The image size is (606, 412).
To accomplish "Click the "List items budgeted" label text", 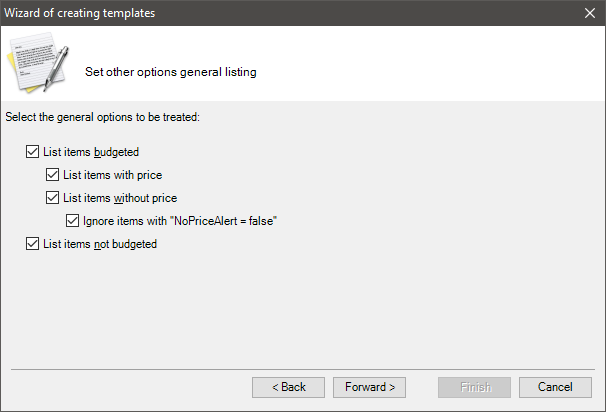I will click(91, 152).
